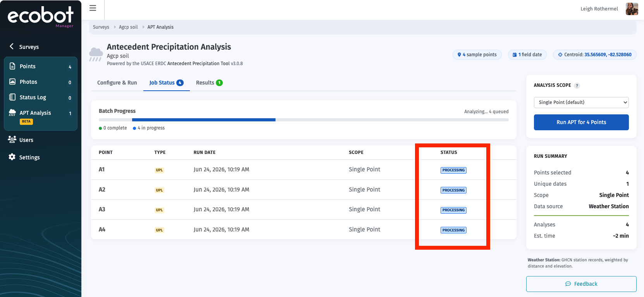This screenshot has width=644, height=297.
Task: Click the Analysis Scope help question mark
Action: [577, 86]
